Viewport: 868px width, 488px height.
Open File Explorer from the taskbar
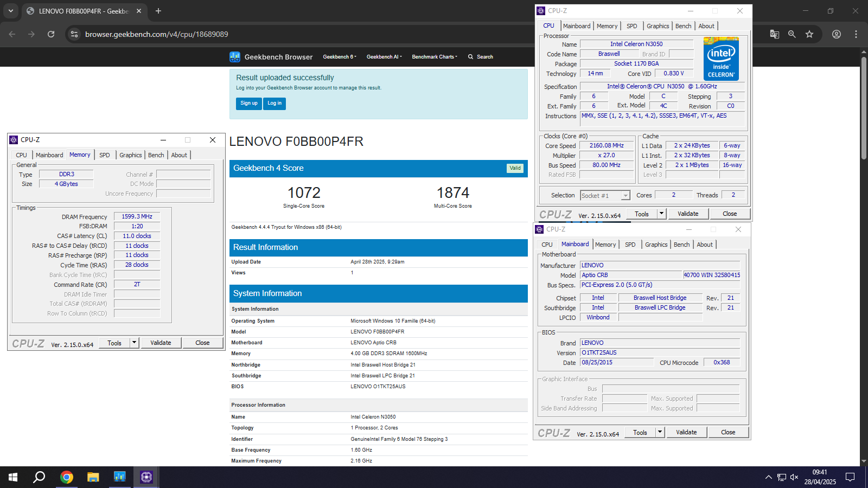point(93,477)
